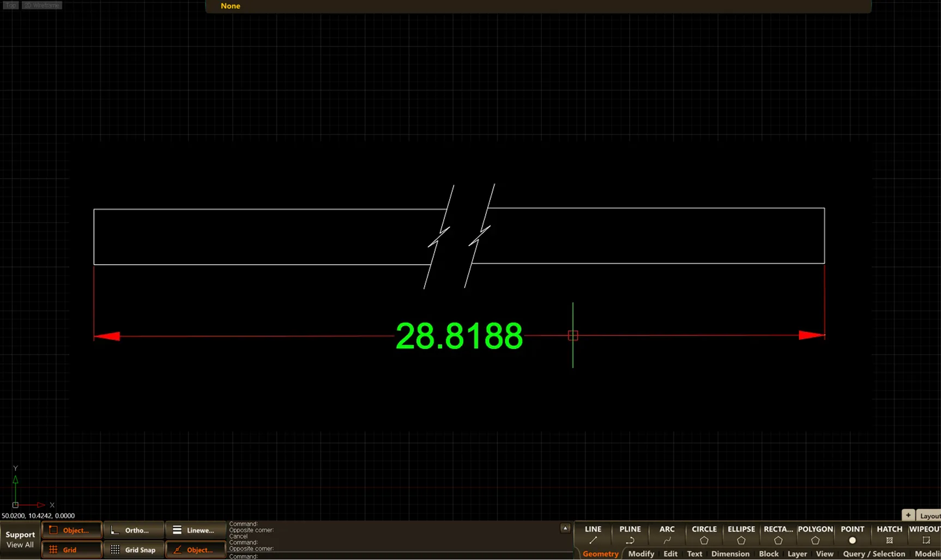Switch to the View tab

pos(824,553)
